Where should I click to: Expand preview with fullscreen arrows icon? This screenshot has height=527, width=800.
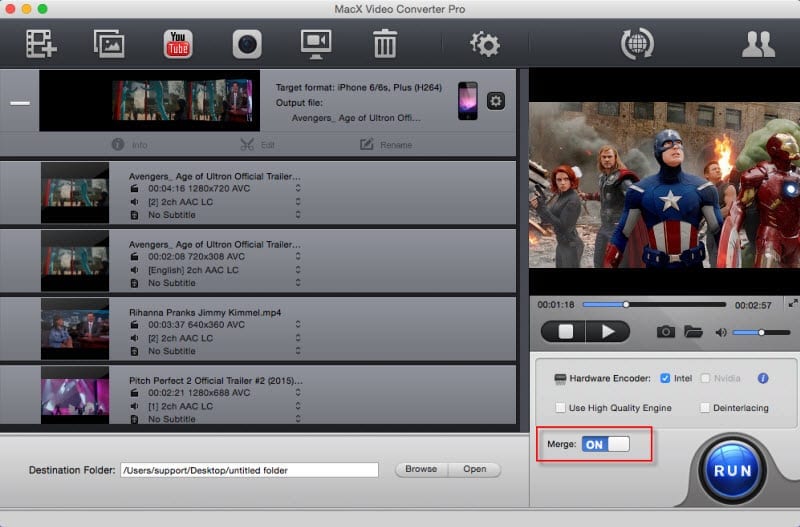coord(793,303)
